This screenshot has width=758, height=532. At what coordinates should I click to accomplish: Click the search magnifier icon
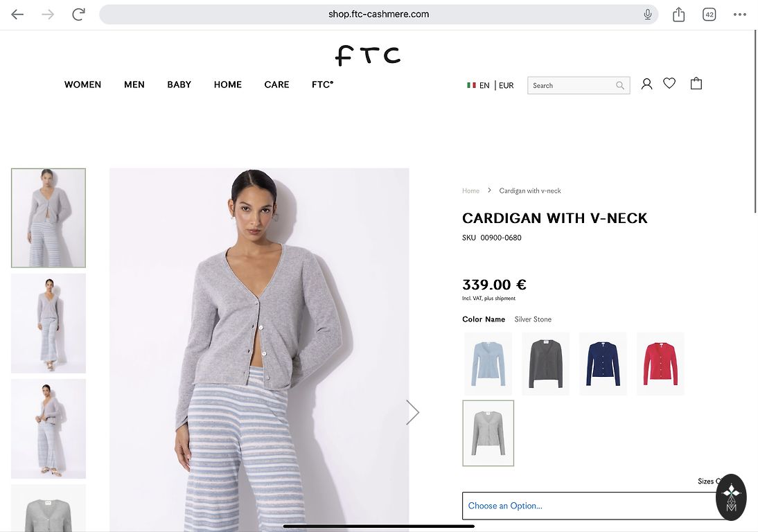[619, 85]
